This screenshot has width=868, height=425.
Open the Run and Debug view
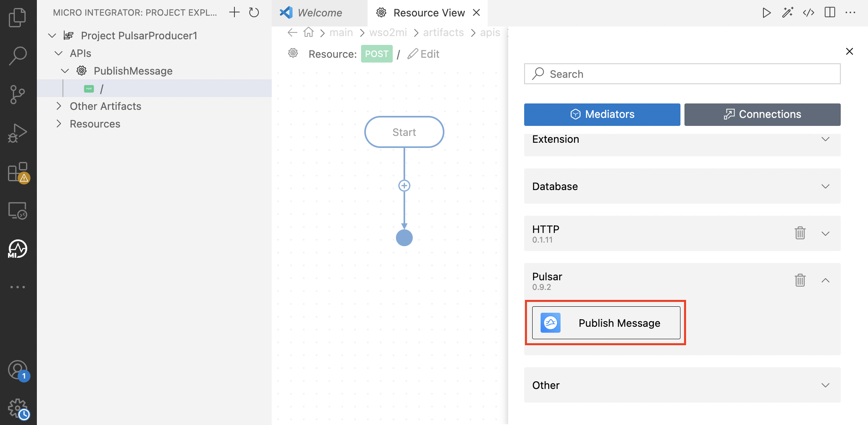[x=18, y=133]
